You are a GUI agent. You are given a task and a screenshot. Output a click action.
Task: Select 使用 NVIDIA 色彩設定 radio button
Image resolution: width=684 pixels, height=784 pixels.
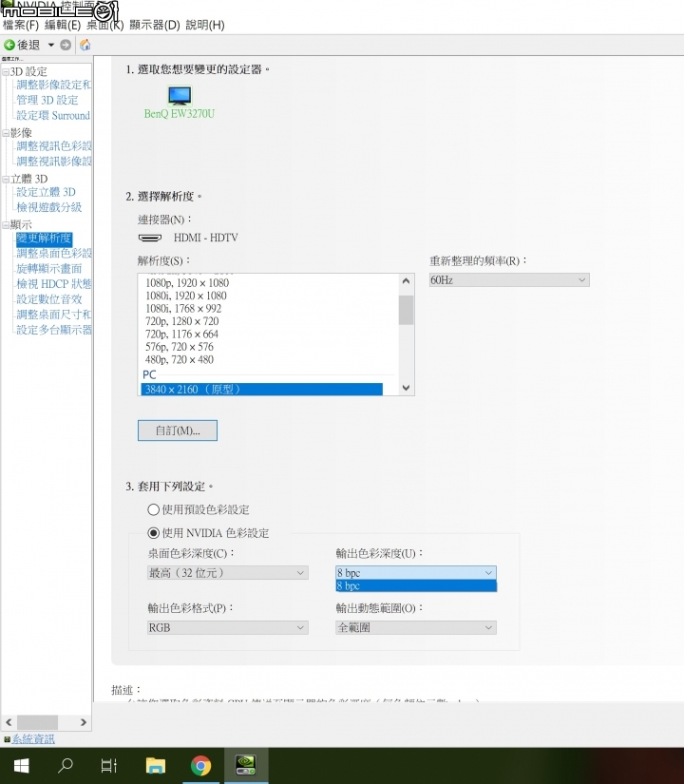154,533
